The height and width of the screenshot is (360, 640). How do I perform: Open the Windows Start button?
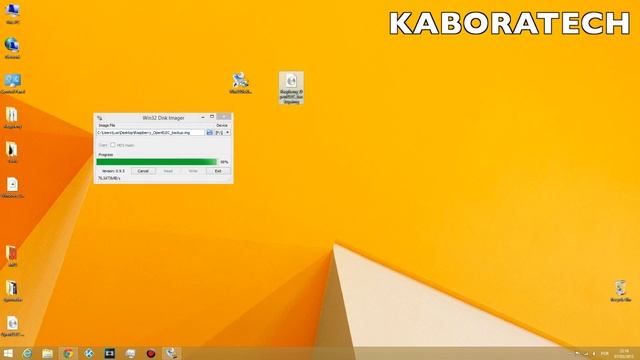click(x=8, y=353)
